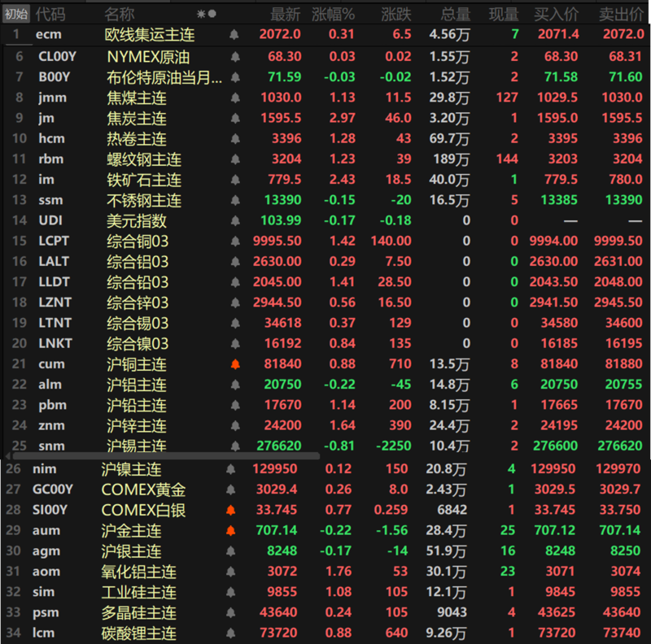Select the GC00Y code cell
This screenshot has height=644, width=651.
53,490
